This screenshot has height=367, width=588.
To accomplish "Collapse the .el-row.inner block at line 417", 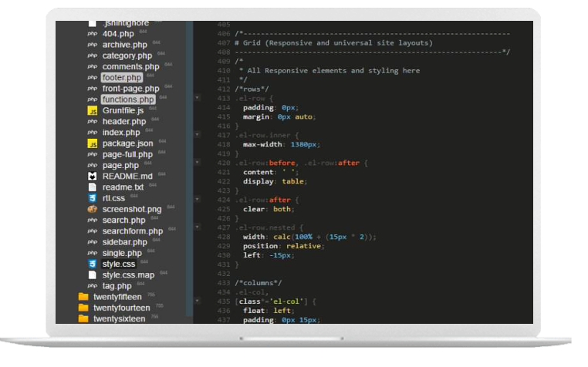I will 198,134.
